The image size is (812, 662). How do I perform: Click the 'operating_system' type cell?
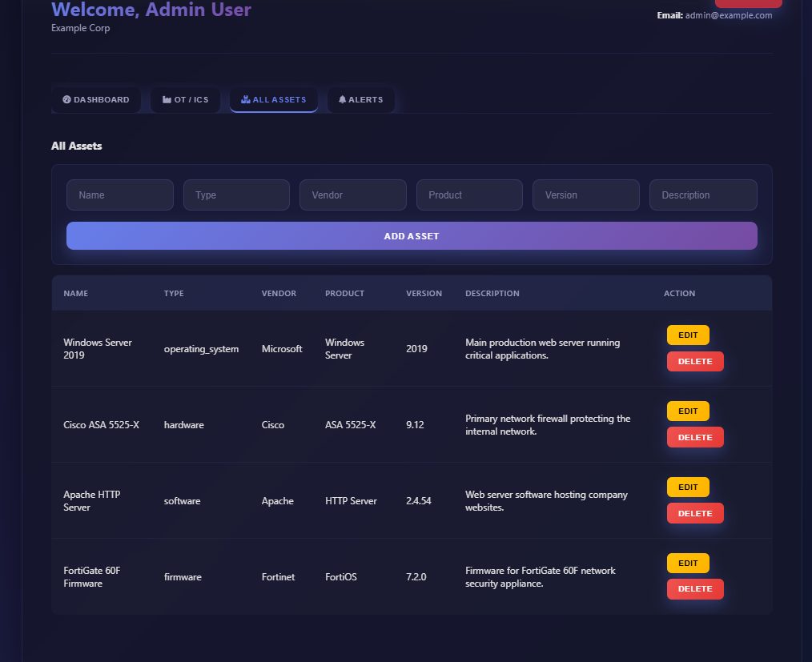(x=201, y=349)
